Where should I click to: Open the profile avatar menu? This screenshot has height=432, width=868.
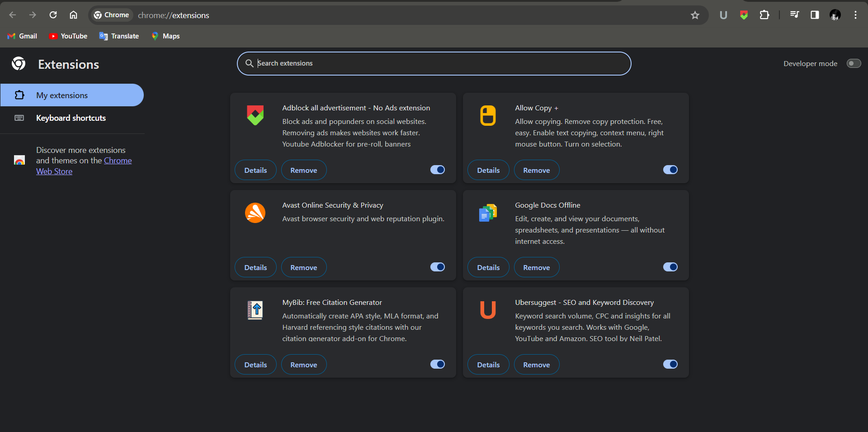click(x=835, y=15)
